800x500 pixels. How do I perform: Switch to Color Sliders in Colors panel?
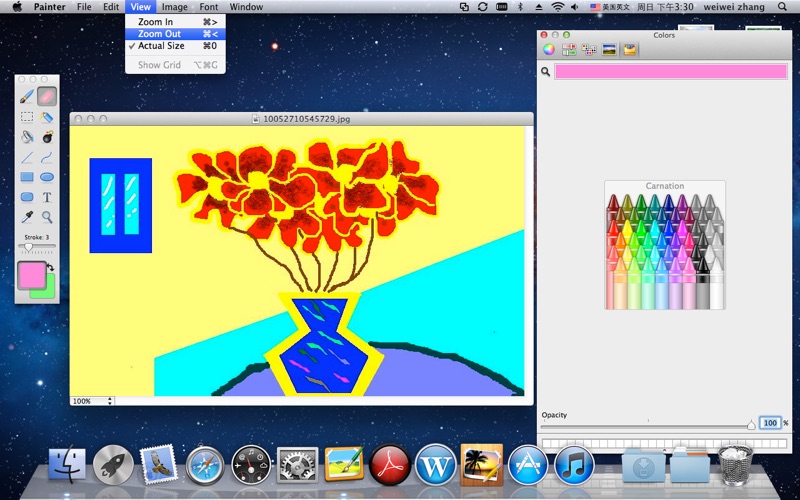(x=569, y=49)
